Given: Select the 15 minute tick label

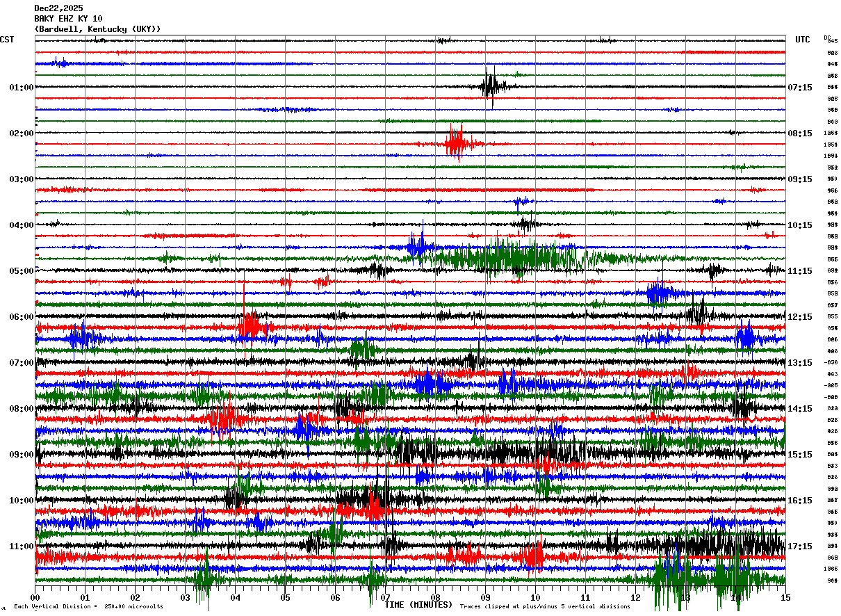Looking at the screenshot, I should [x=785, y=597].
